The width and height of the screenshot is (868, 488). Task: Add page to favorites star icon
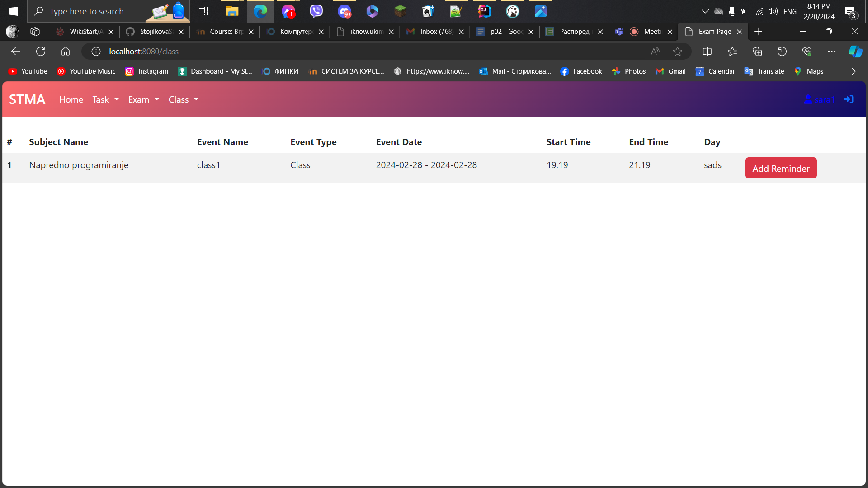[677, 52]
